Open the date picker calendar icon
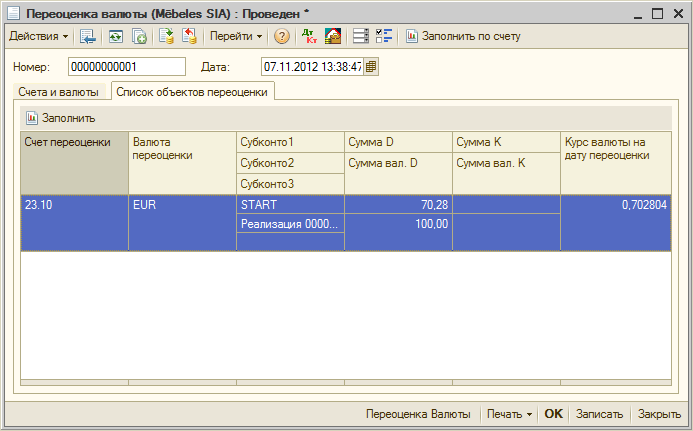This screenshot has width=693, height=431. [x=372, y=67]
